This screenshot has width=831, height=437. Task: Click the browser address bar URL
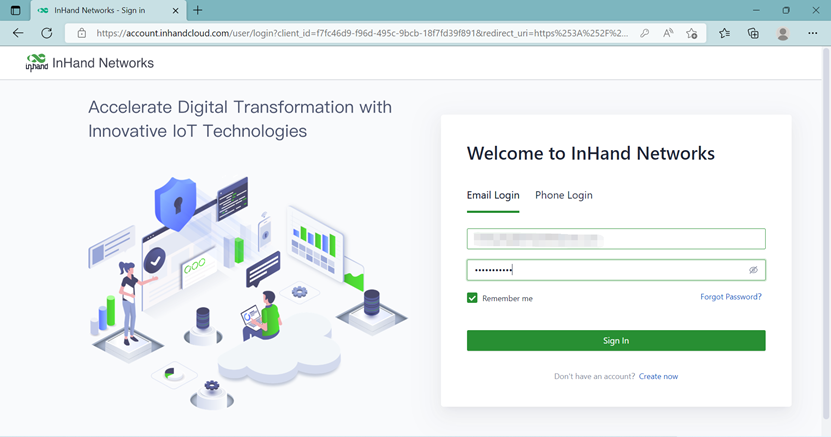362,33
